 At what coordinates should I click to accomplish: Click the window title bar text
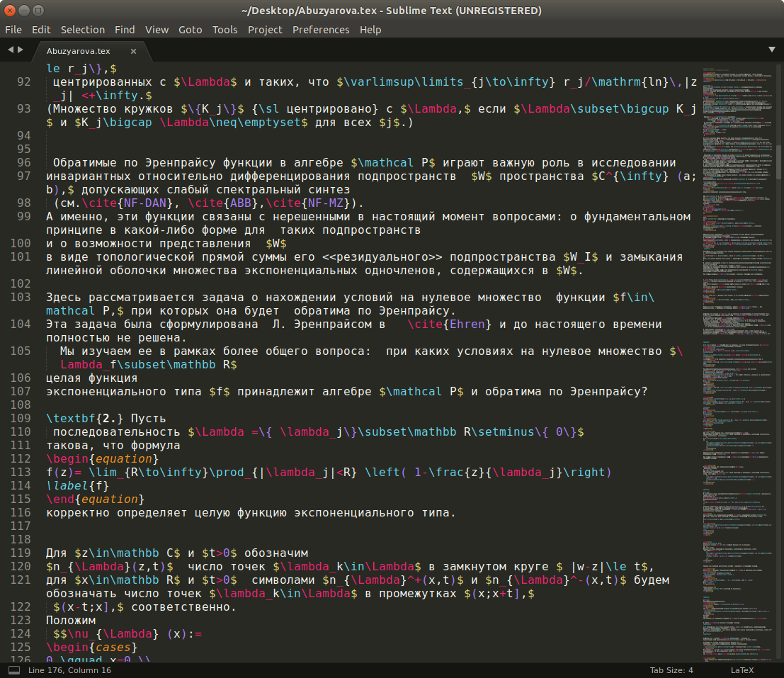[x=392, y=11]
